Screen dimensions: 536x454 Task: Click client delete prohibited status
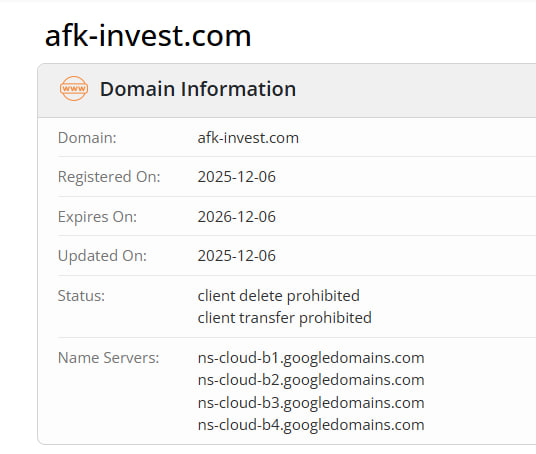[x=279, y=296]
